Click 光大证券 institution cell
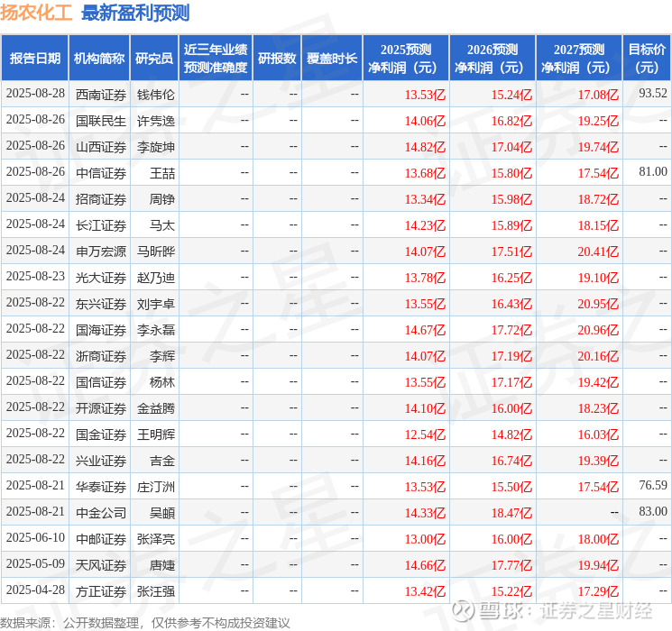Viewport: 672px width, 631px height. [x=101, y=278]
